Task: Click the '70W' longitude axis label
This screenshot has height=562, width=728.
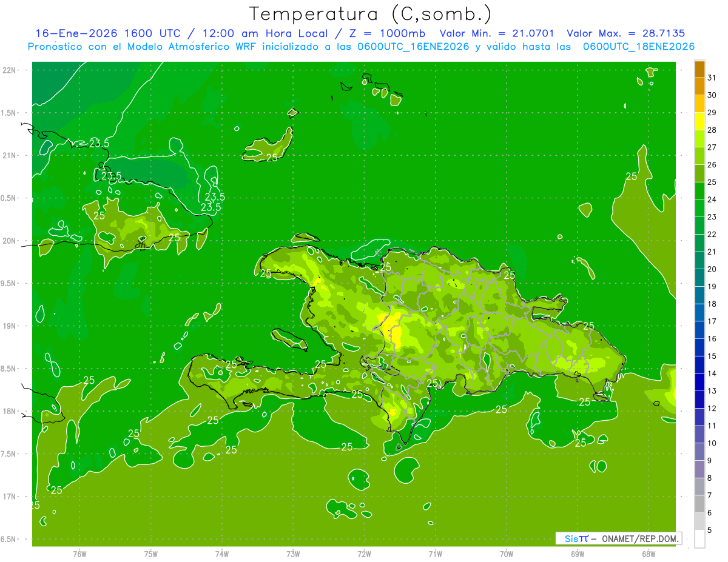Action: click(x=506, y=554)
